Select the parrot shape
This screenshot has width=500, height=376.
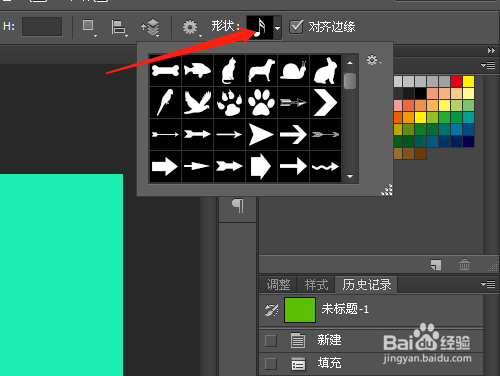pos(165,103)
